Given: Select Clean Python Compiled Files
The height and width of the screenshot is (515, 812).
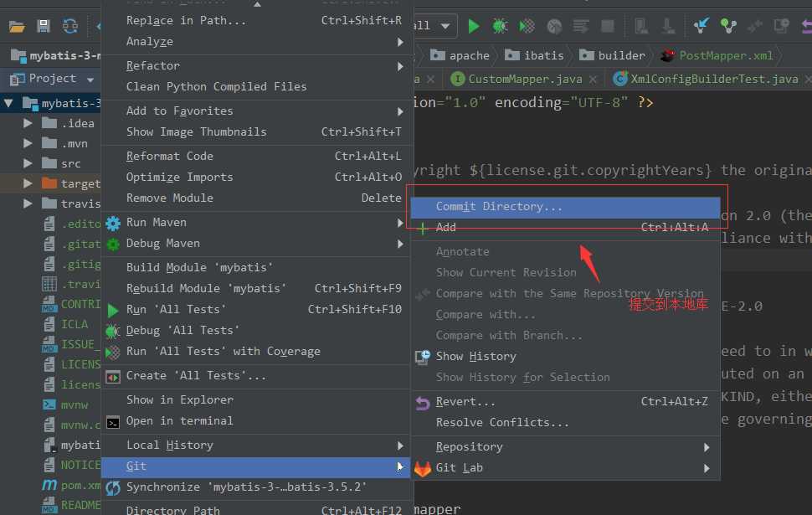Looking at the screenshot, I should (x=256, y=87).
